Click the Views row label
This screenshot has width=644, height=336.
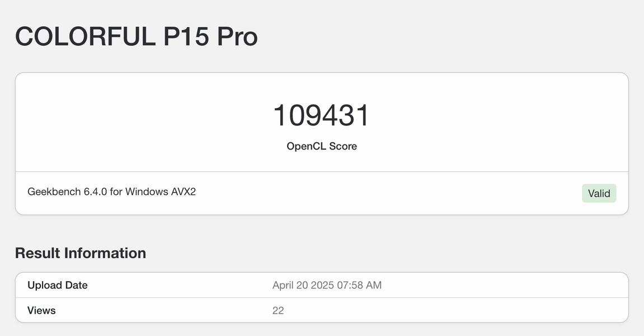pos(41,310)
